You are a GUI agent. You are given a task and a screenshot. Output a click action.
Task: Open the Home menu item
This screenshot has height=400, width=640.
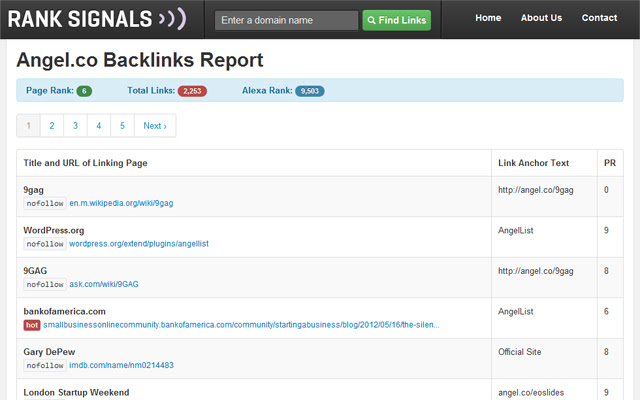pos(488,18)
